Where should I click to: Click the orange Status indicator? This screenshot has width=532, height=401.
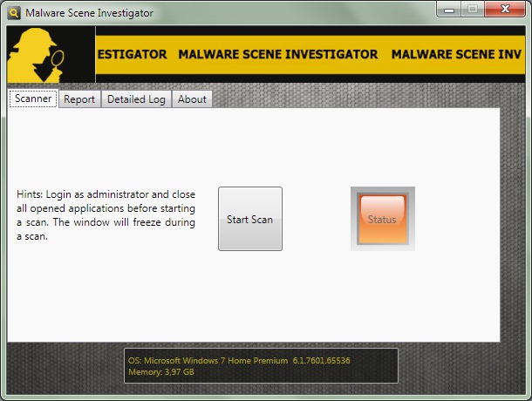[383, 219]
